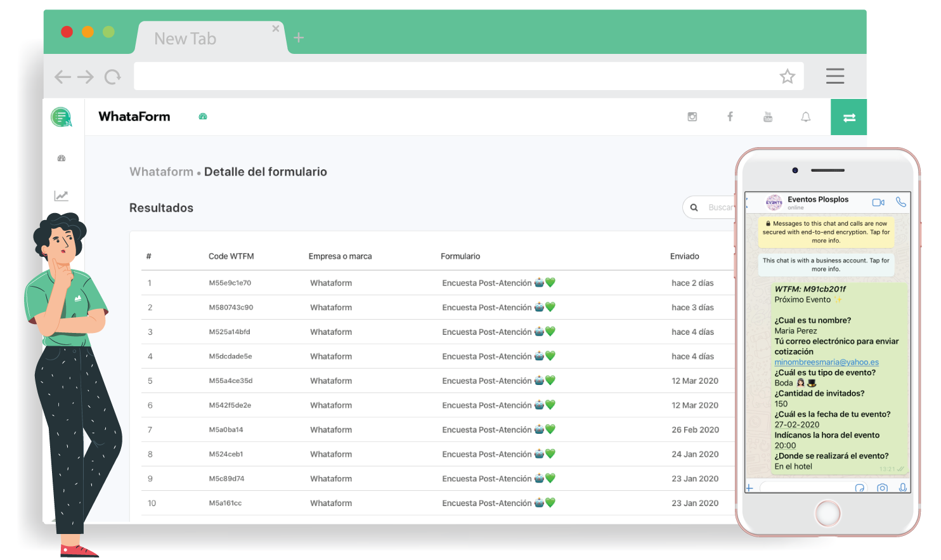941x560 pixels.
Task: Bookmark page with the star icon
Action: click(x=788, y=77)
